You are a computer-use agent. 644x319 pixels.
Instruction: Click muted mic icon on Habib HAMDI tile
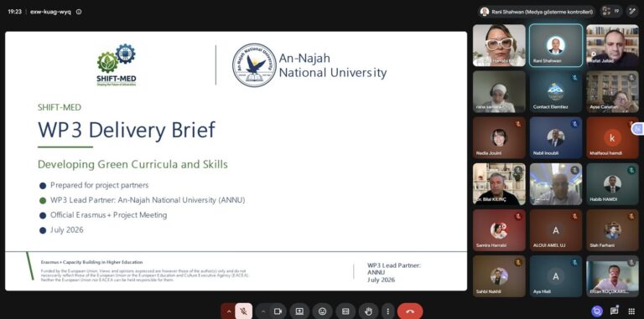(x=631, y=170)
